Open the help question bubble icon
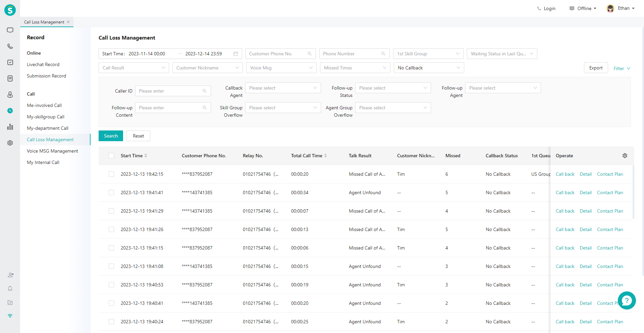The width and height of the screenshot is (644, 333). (x=627, y=300)
